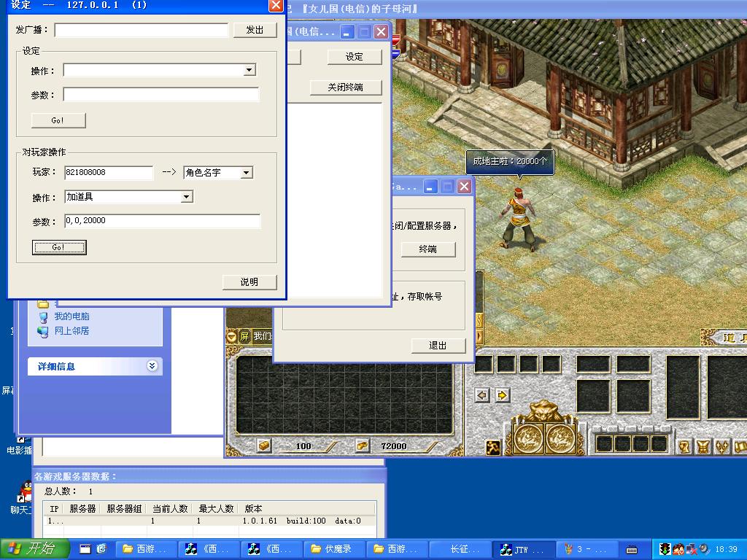Click the running figure icon in game HUD
This screenshot has width=747, height=560.
point(493,447)
